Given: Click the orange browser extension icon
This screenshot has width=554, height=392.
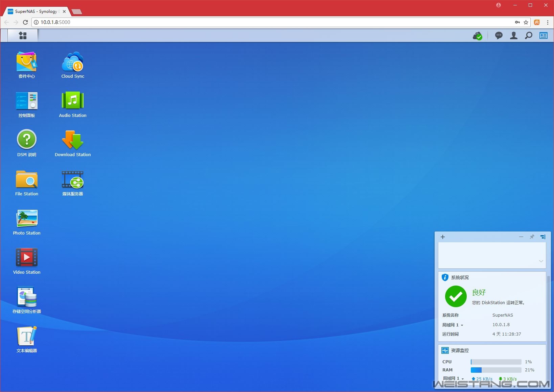Looking at the screenshot, I should (537, 22).
